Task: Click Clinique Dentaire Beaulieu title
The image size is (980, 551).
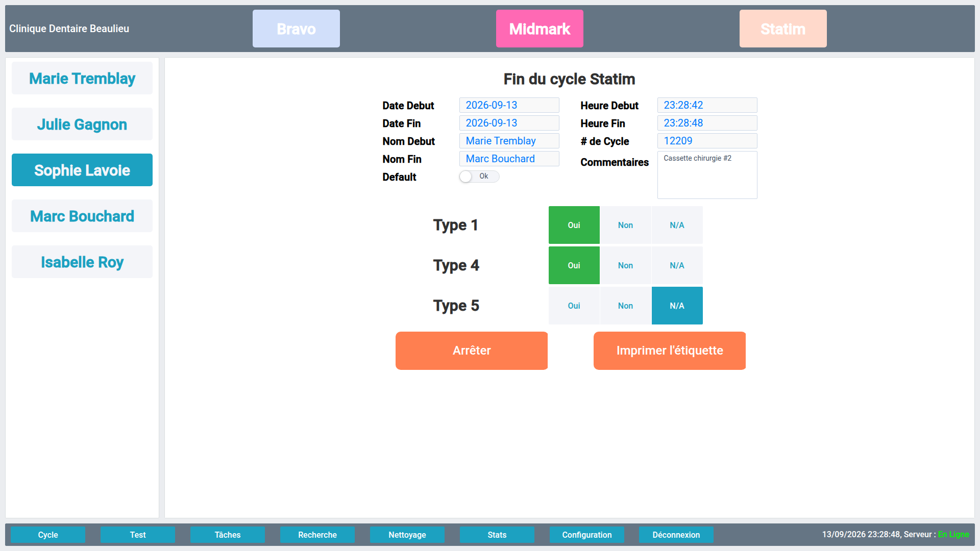Action: point(69,29)
